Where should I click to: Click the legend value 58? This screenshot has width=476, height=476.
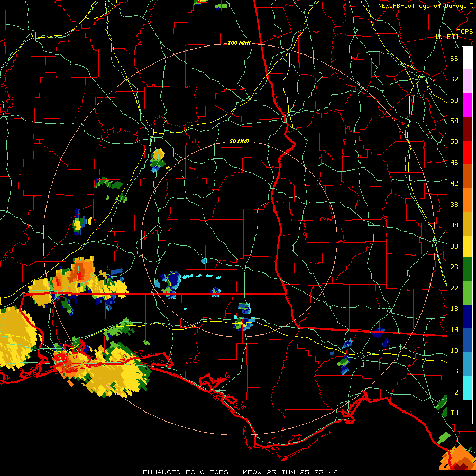coord(454,100)
